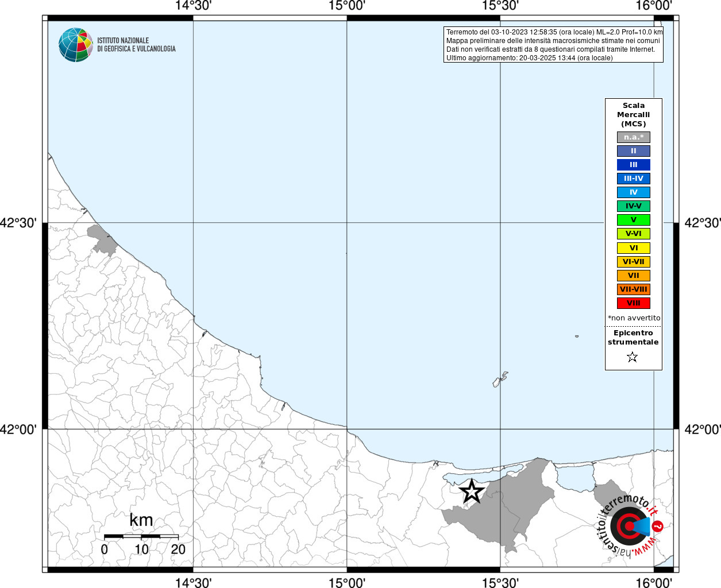Click the top 15°00' longitude label
This screenshot has height=588, width=721.
[347, 6]
